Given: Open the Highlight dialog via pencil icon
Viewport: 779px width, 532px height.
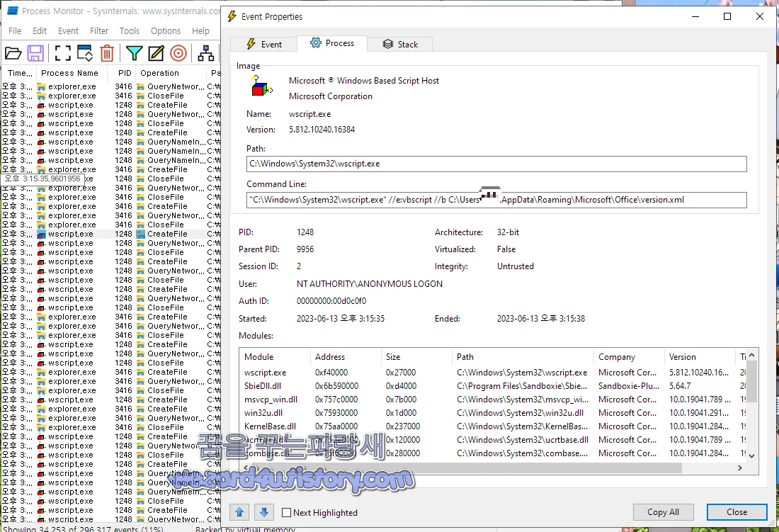Looking at the screenshot, I should point(157,52).
